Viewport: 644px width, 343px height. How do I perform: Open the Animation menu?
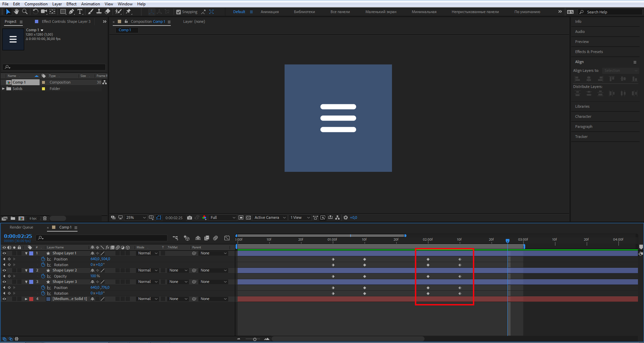90,4
